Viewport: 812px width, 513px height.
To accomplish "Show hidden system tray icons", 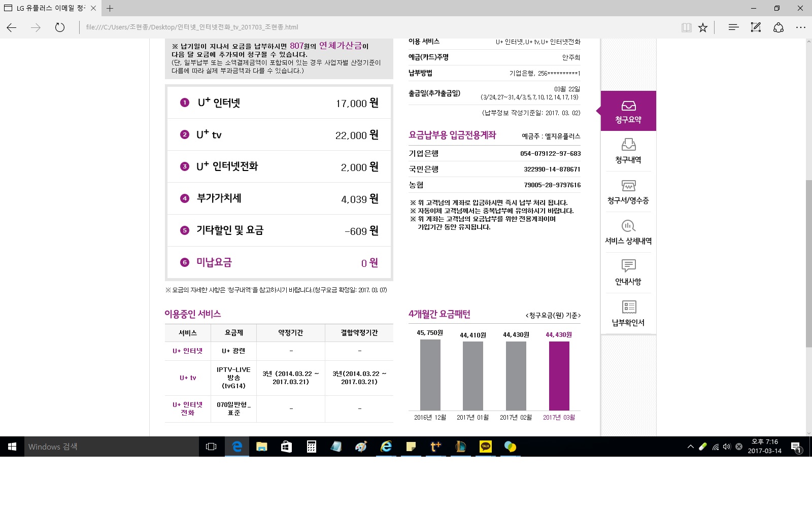I will pyautogui.click(x=690, y=447).
